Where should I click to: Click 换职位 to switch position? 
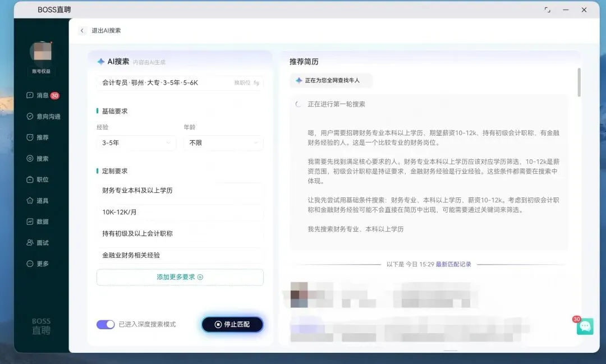(x=242, y=82)
